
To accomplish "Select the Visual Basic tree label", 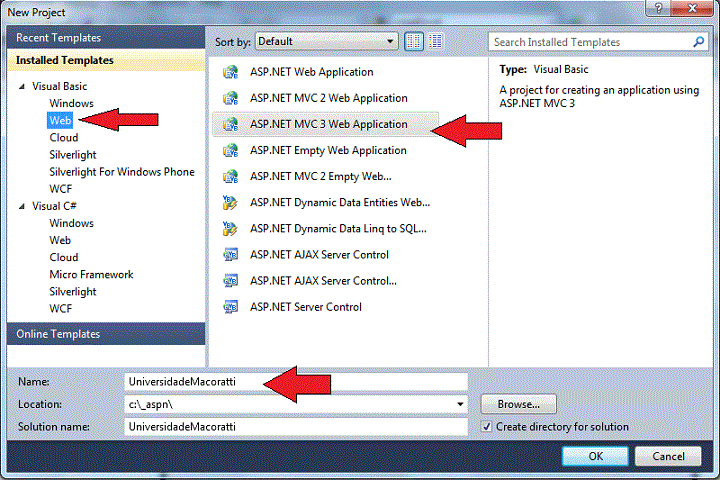I will tap(60, 86).
